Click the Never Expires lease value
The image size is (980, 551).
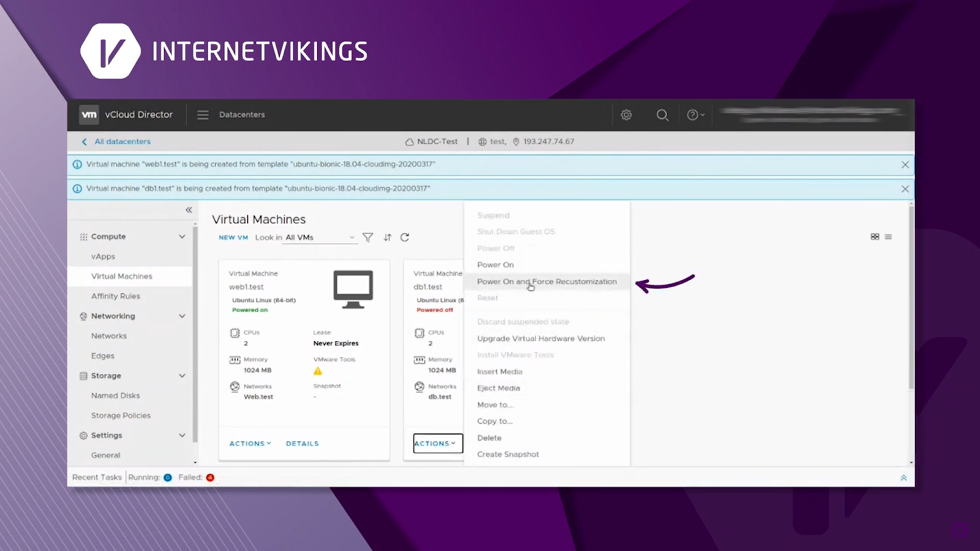coord(336,343)
